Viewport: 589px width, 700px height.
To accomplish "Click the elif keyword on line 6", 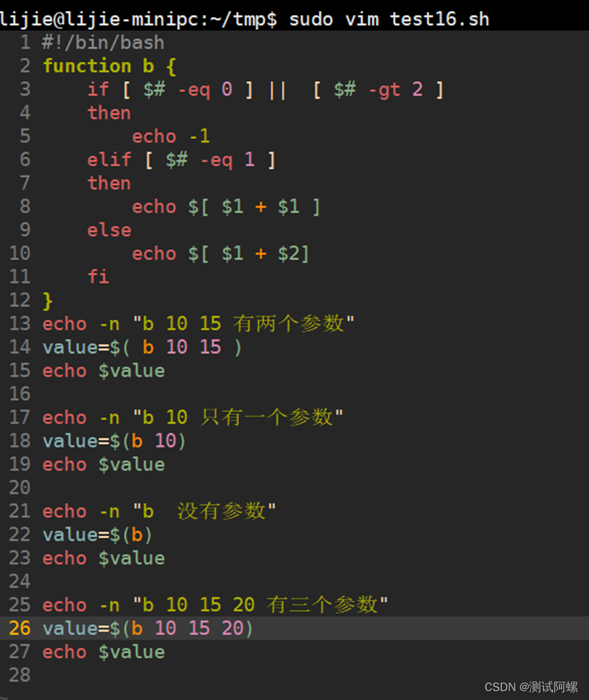I will (x=109, y=159).
